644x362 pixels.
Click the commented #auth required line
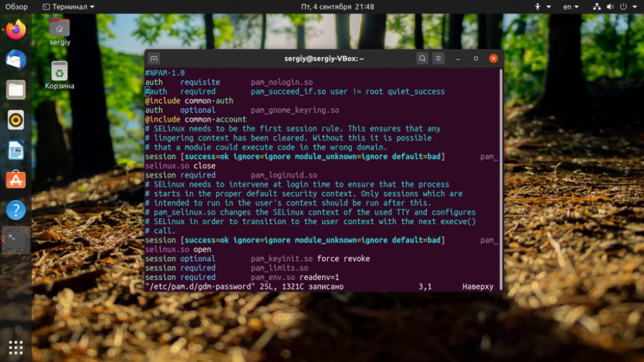point(294,91)
